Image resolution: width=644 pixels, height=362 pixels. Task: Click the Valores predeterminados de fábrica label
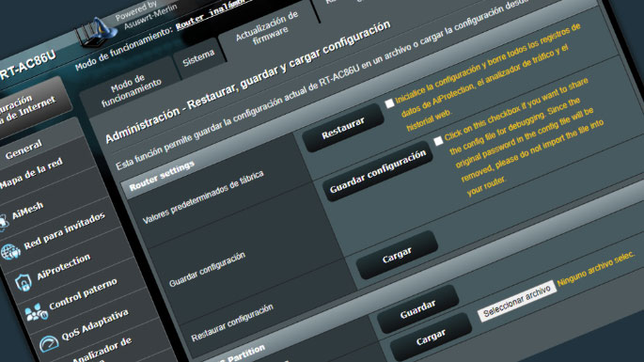tap(203, 197)
